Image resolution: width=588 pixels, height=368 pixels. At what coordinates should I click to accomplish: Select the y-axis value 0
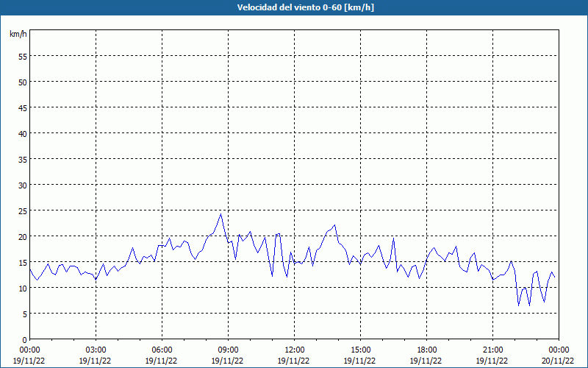coord(25,340)
